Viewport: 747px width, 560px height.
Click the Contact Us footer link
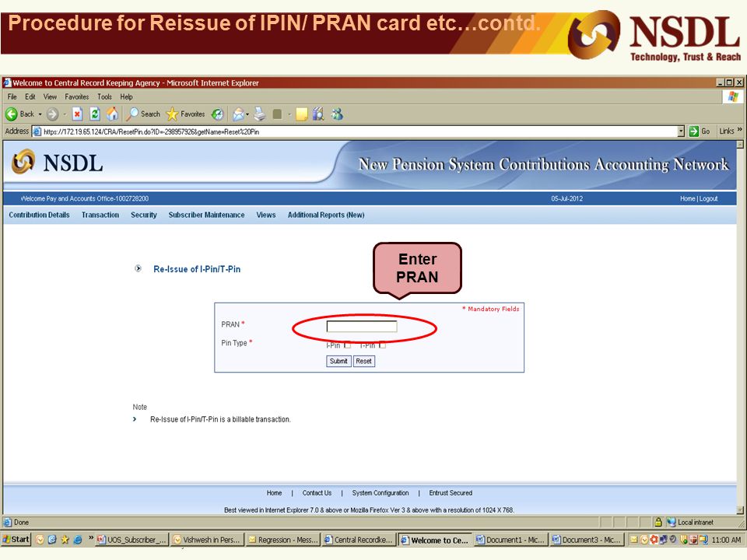[x=317, y=493]
